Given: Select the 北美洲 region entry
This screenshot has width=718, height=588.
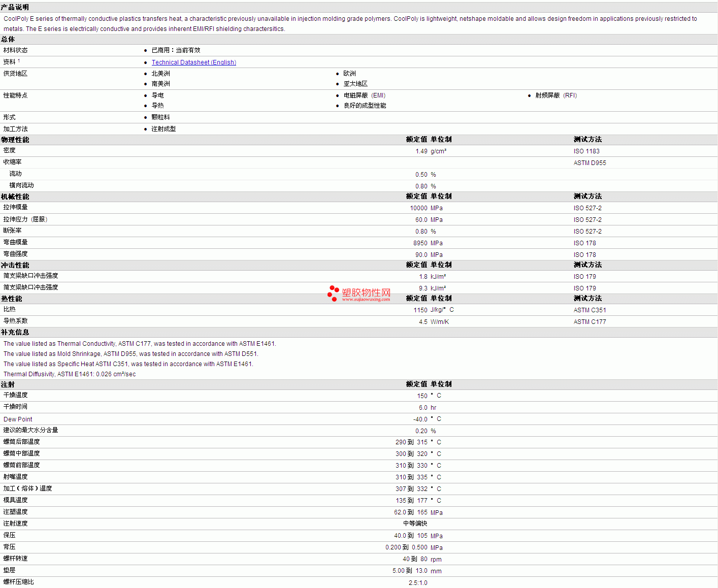Looking at the screenshot, I should tap(161, 74).
